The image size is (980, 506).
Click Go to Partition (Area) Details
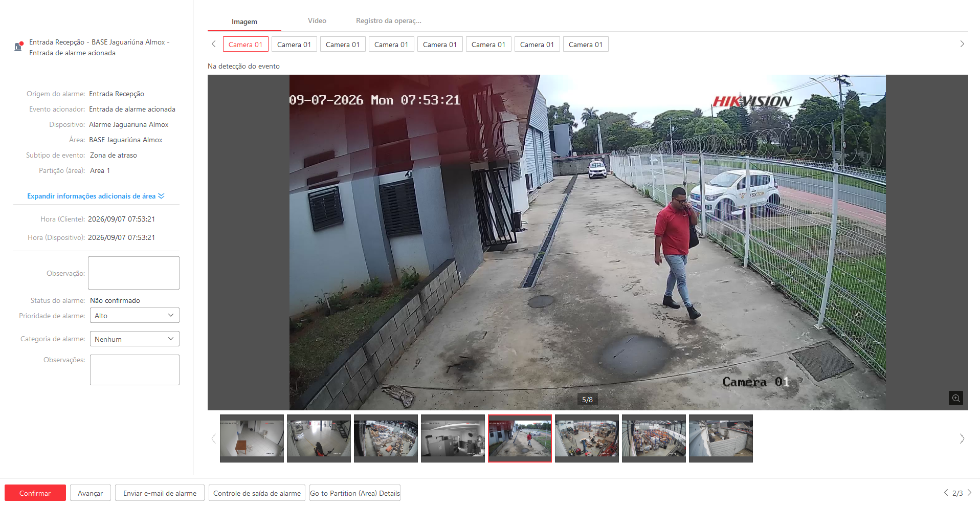355,493
